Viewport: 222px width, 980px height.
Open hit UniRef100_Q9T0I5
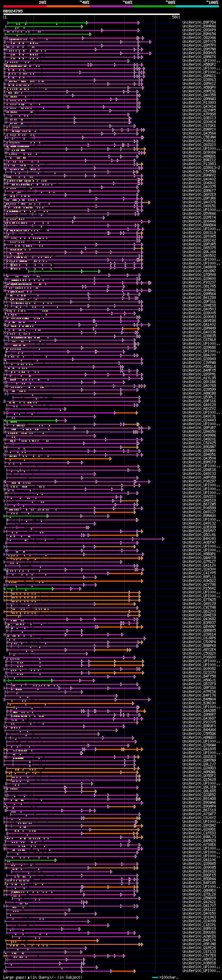[x=199, y=41]
